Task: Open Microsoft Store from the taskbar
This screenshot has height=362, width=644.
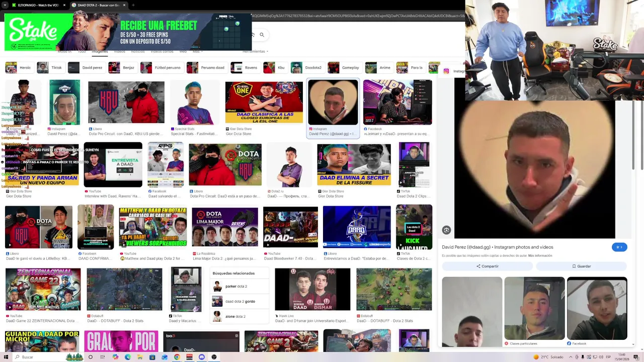Action: [x=152, y=357]
